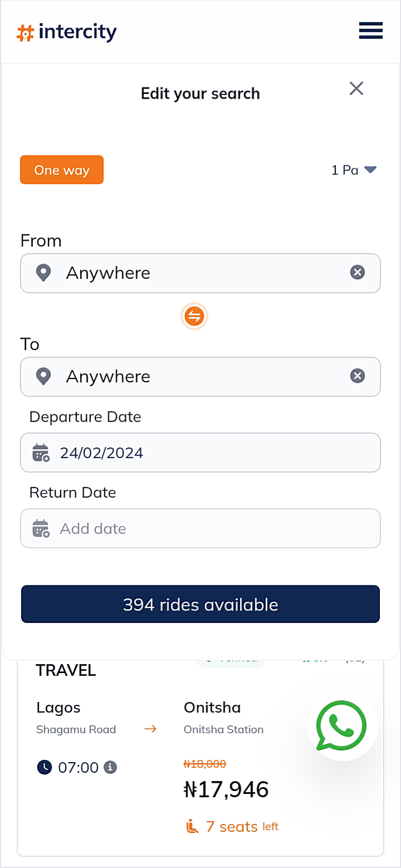Click the Departure Date calendar icon
The height and width of the screenshot is (868, 401).
click(41, 452)
